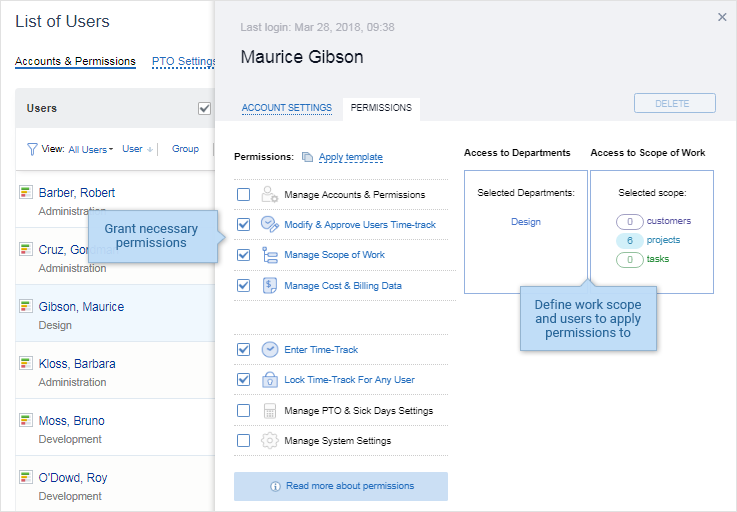This screenshot has width=737, height=512.
Task: Click the 0 tasks badge
Action: [630, 260]
